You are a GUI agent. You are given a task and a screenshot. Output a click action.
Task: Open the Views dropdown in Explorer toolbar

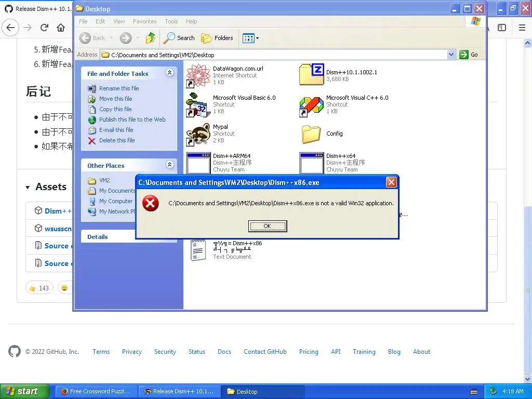tap(250, 38)
